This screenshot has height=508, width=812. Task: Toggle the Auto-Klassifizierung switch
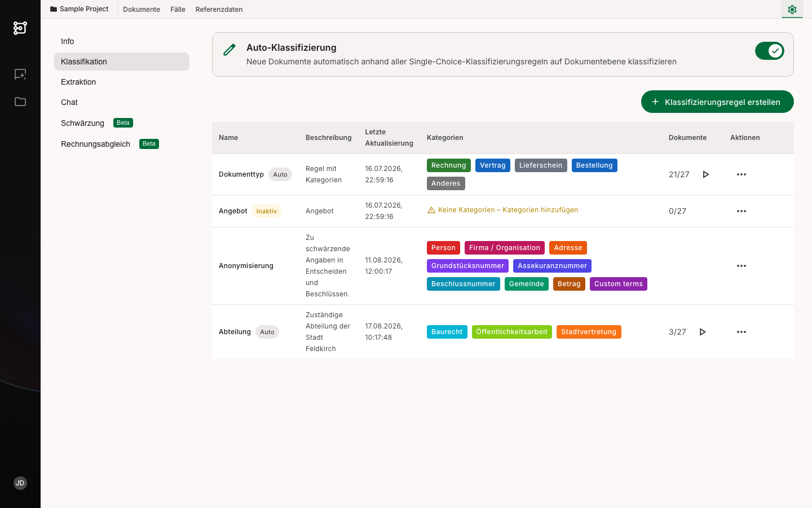(x=770, y=51)
